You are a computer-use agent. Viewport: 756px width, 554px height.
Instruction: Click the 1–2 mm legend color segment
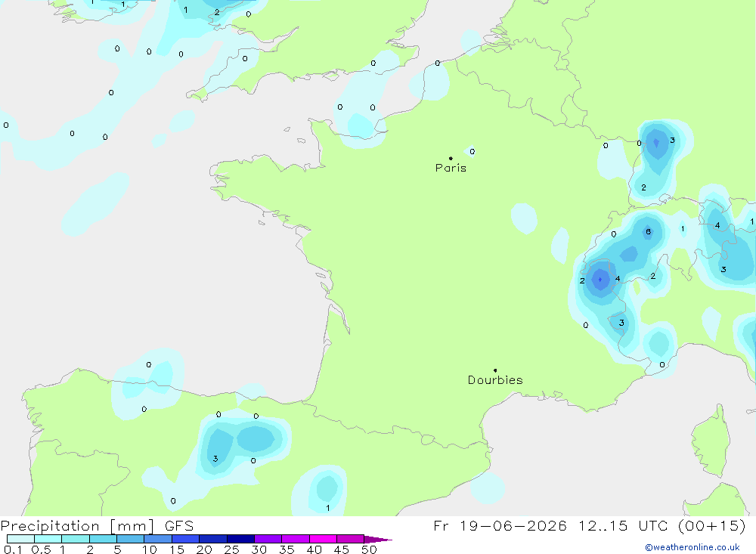tap(76, 539)
